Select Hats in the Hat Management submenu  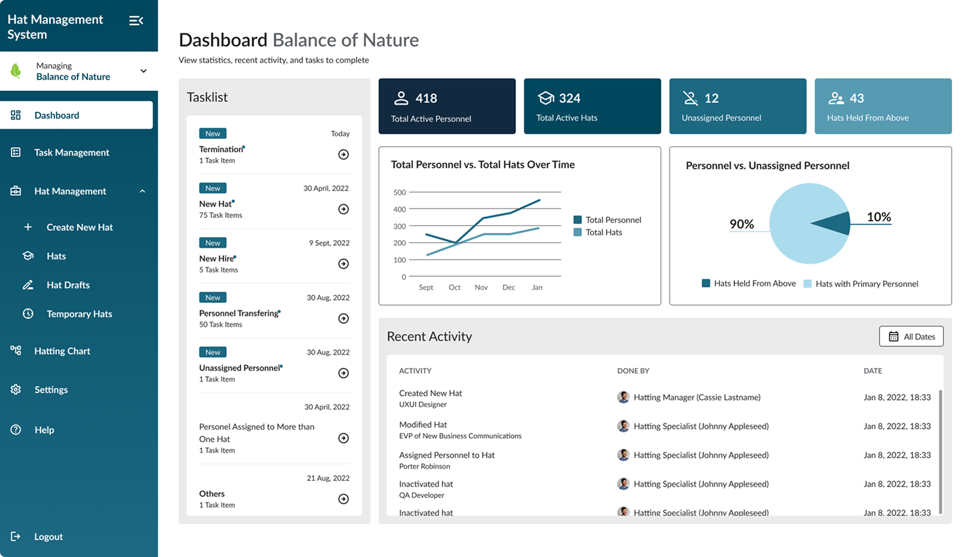56,256
